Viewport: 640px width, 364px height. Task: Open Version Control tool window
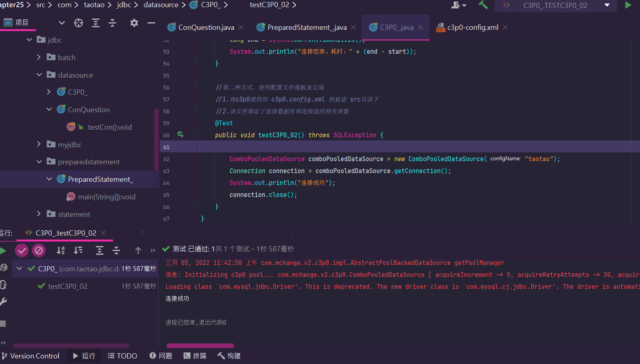pos(31,356)
